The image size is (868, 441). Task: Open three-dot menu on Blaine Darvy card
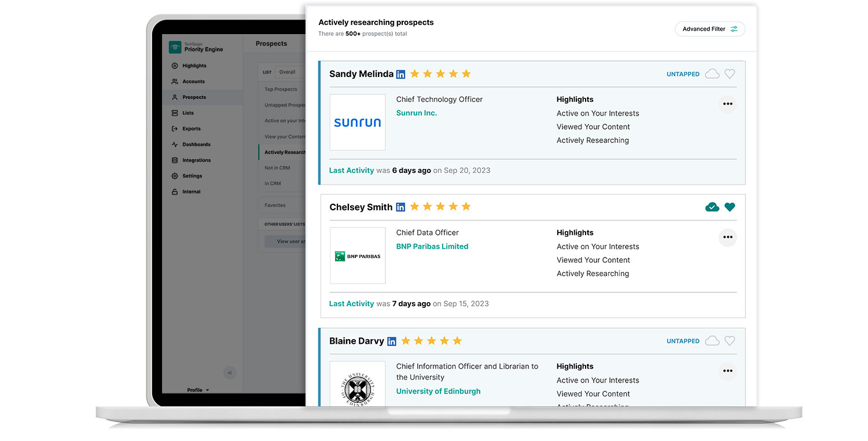(x=727, y=371)
